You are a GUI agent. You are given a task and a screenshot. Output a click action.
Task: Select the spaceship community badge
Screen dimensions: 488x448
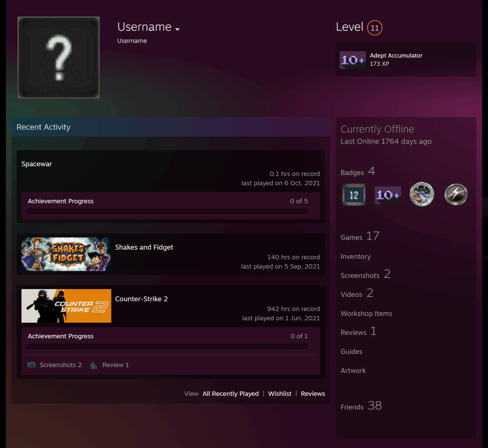422,194
